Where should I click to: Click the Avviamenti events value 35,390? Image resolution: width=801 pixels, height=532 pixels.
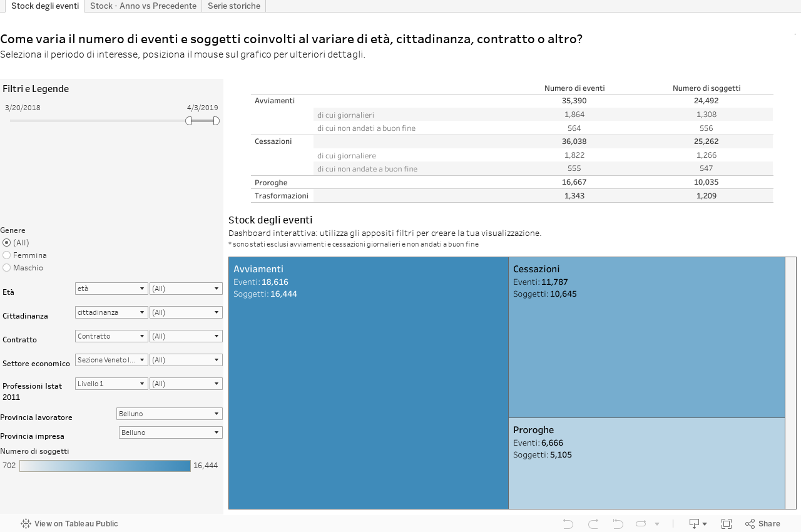coord(574,101)
